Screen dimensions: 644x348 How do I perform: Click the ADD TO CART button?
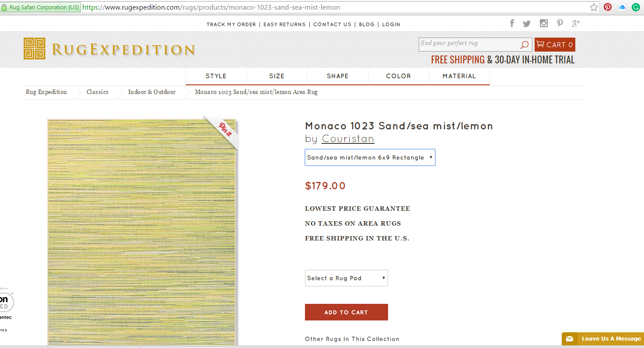(x=346, y=312)
